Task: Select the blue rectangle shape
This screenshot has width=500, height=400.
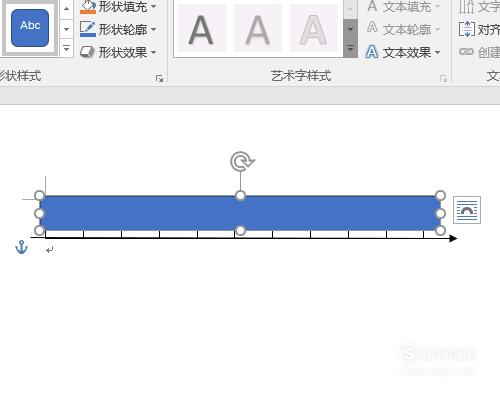Action: [x=240, y=213]
